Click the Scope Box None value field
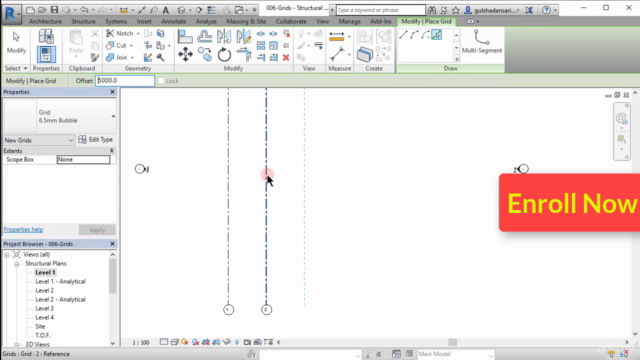 [x=84, y=160]
